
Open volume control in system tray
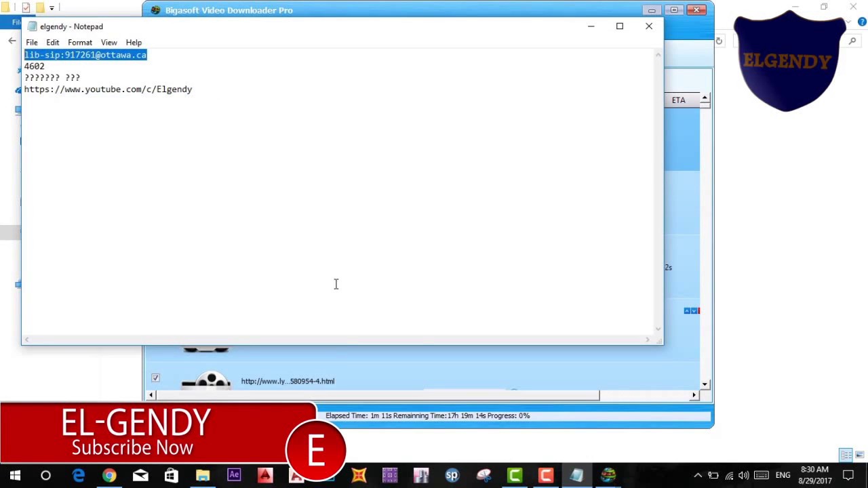coord(744,475)
